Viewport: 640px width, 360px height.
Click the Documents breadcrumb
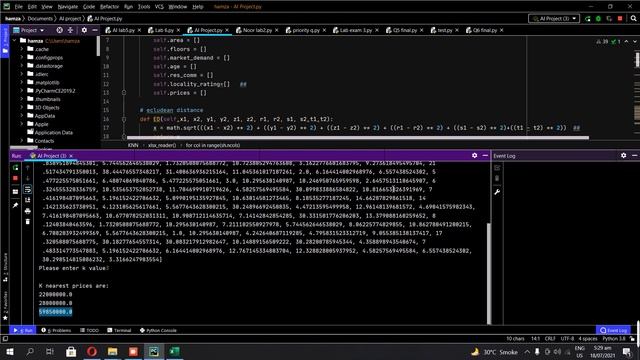click(x=40, y=19)
